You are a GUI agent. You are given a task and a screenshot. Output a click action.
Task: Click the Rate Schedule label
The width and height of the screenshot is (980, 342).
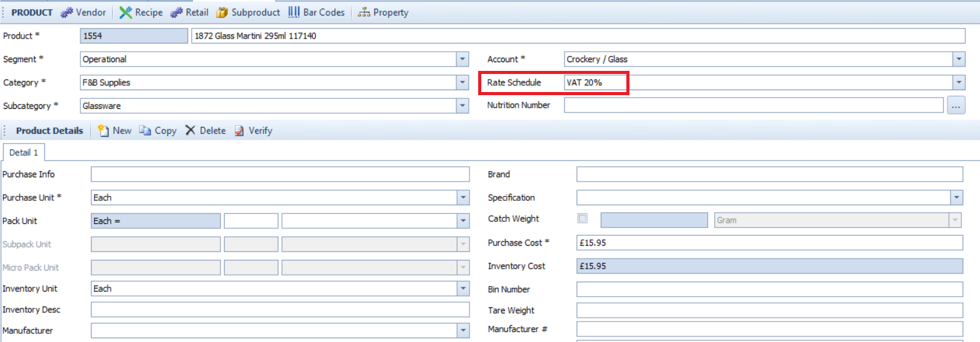coord(514,82)
